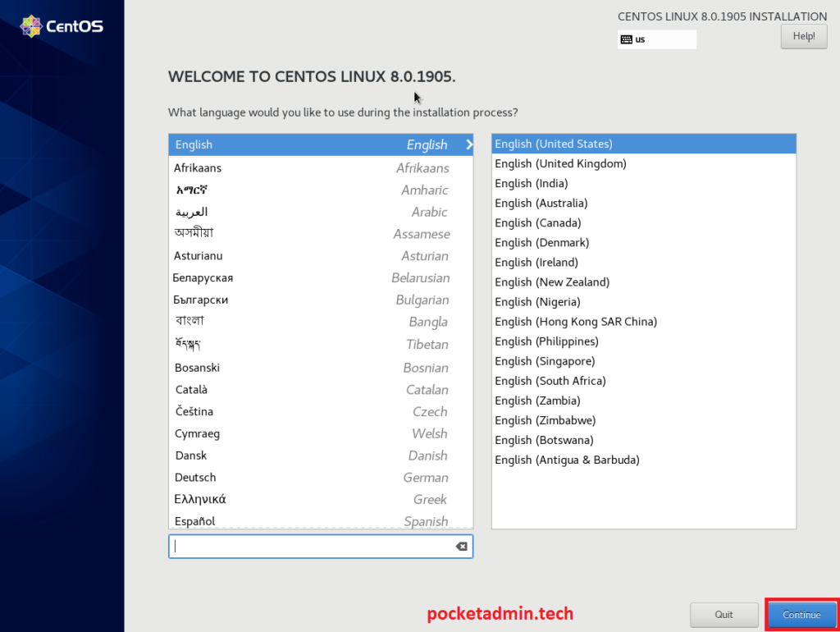Screen dimensions: 840x632
Task: Select the Amharic language row
Action: pos(321,190)
